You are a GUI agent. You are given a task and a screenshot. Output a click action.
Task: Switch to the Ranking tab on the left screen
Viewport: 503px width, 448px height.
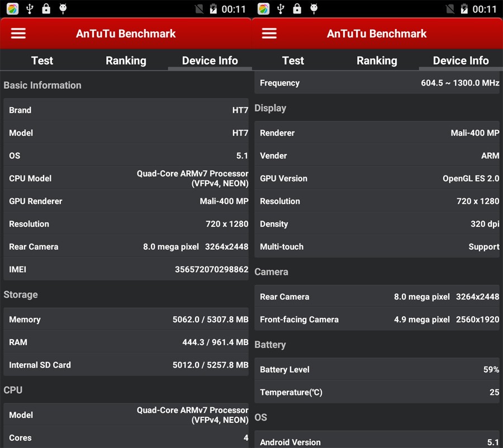pyautogui.click(x=126, y=60)
